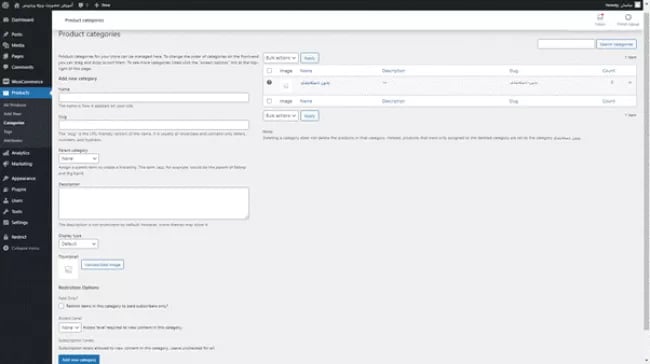Open the Display type dropdown
Viewport: 650px width, 364px height.
pyautogui.click(x=78, y=244)
